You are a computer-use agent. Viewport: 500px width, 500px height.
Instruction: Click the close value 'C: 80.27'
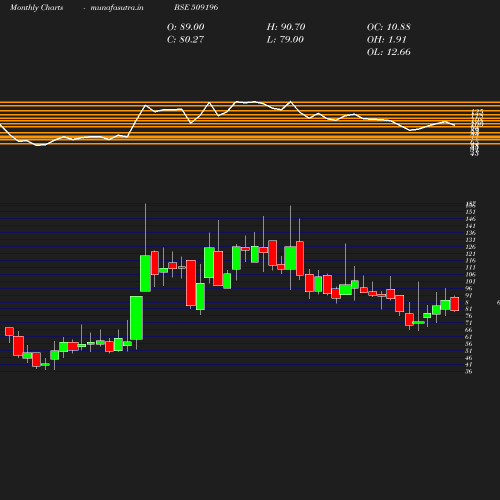coord(185,39)
